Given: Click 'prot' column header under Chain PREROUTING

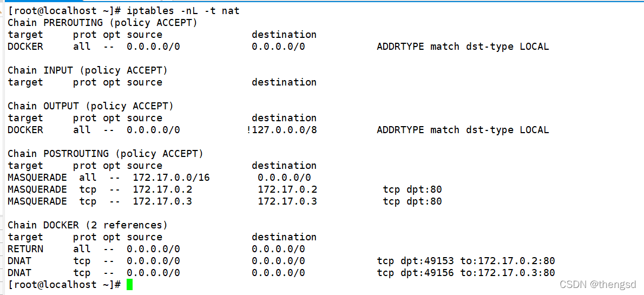Looking at the screenshot, I should click(85, 35).
